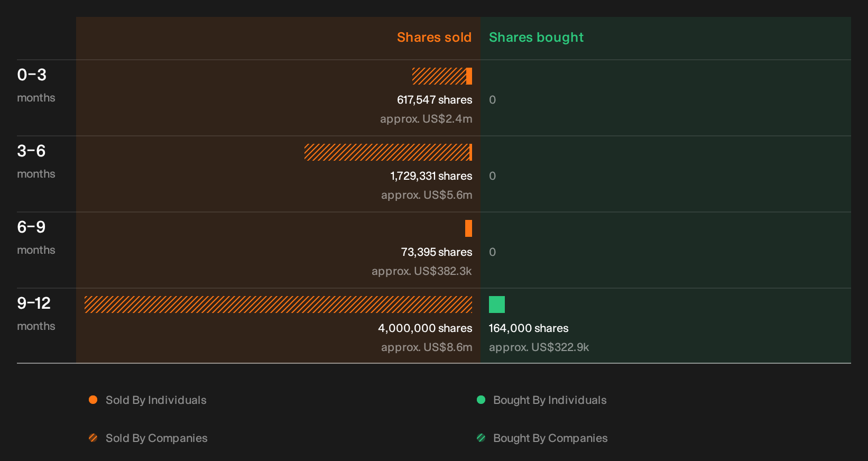
Task: Click the bought 0 in the 3-6 months row
Action: point(492,176)
